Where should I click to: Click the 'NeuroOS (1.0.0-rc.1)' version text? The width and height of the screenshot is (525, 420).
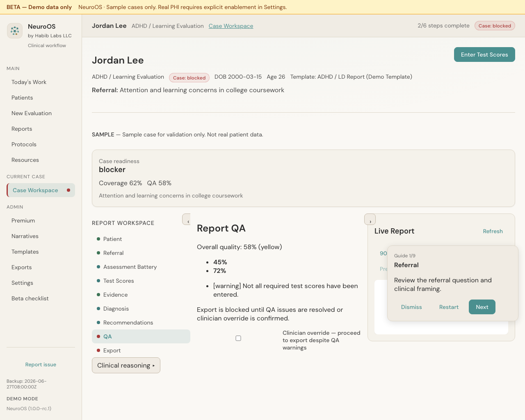point(29,409)
